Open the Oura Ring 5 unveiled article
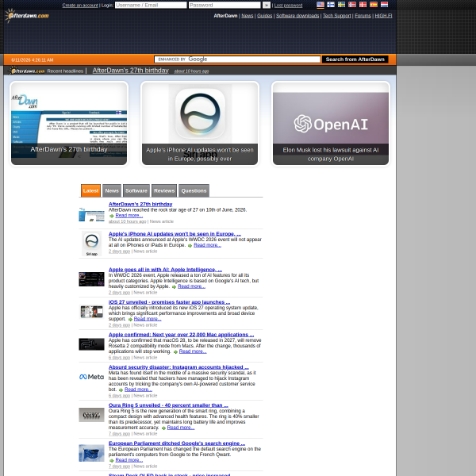This screenshot has width=476, height=476. 168,405
